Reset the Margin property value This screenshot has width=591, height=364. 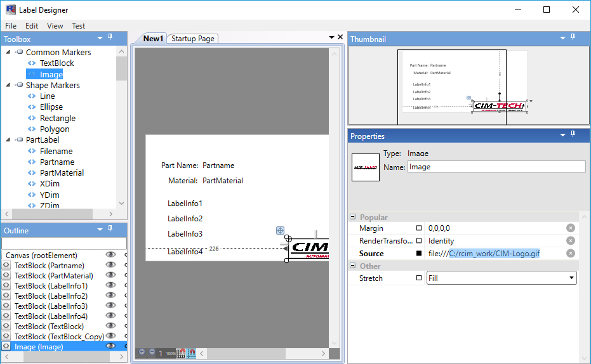571,228
